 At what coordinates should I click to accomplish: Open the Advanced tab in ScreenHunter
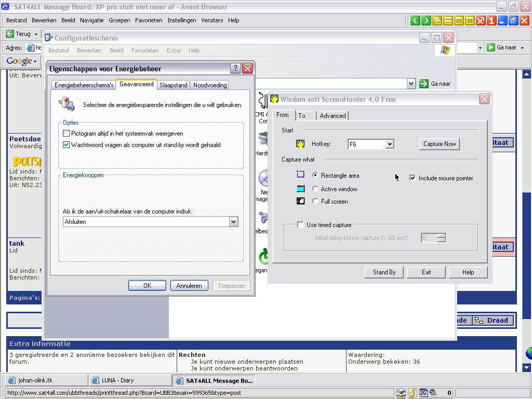coord(332,116)
